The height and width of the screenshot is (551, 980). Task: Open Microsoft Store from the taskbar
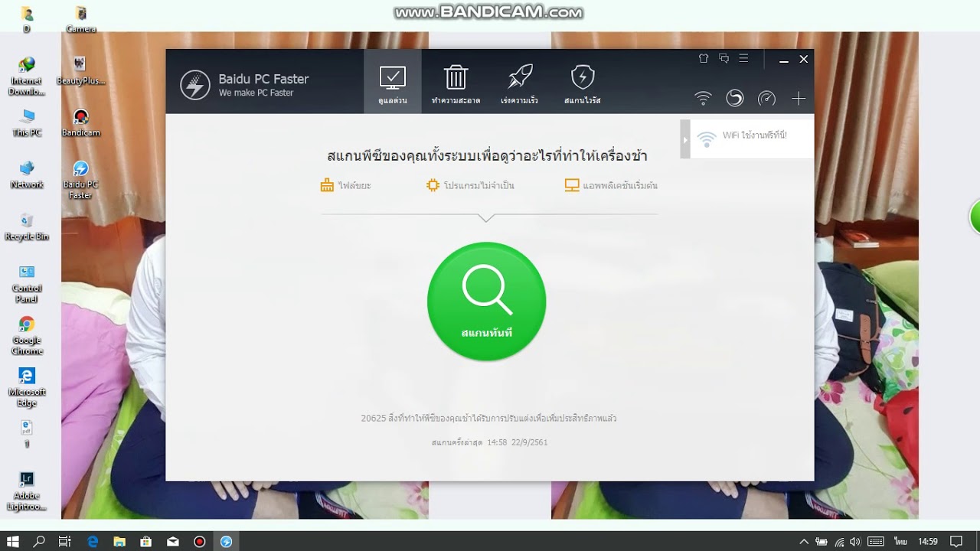tap(146, 541)
